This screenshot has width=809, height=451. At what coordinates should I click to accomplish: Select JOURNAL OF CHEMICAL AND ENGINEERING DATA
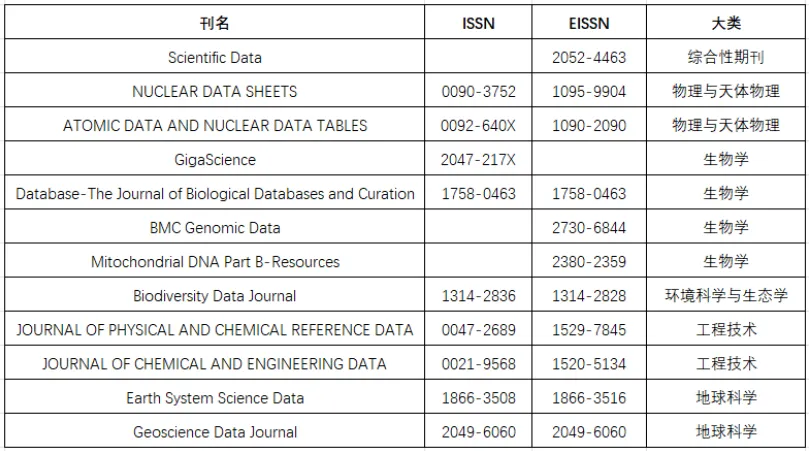215,363
